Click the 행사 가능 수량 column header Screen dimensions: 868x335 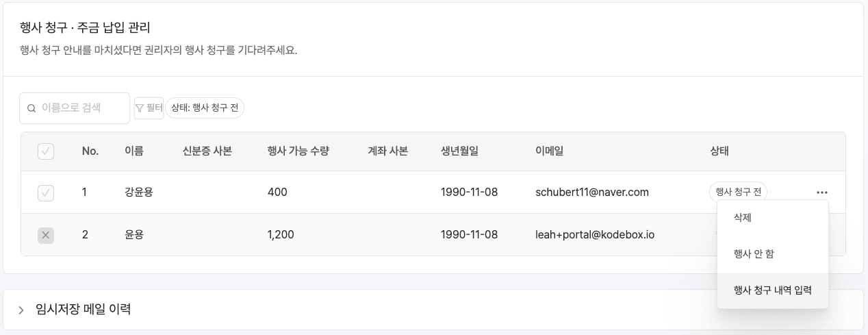pyautogui.click(x=298, y=151)
